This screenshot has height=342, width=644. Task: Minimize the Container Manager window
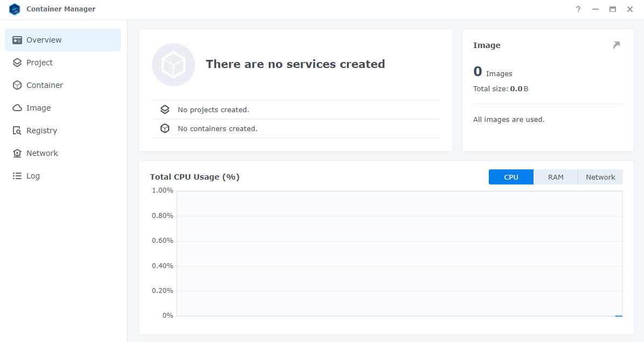(x=595, y=9)
